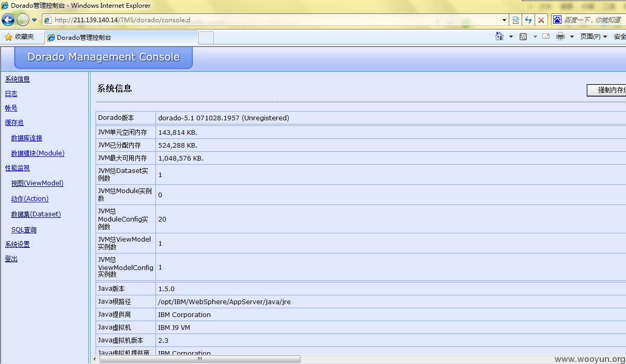This screenshot has width=626, height=364.
Task: Open a new blank tab
Action: [x=206, y=38]
